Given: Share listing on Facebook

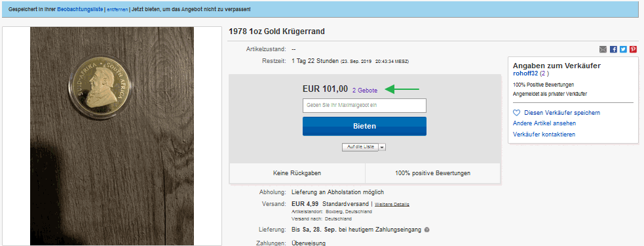Looking at the screenshot, I should pos(613,49).
